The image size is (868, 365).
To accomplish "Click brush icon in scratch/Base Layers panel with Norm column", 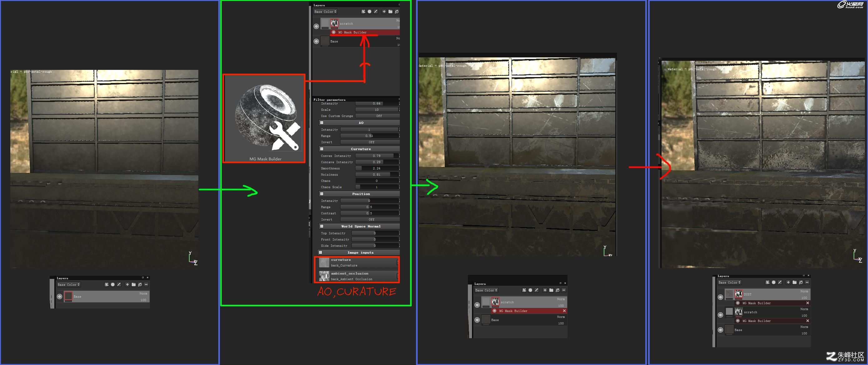I will 536,290.
